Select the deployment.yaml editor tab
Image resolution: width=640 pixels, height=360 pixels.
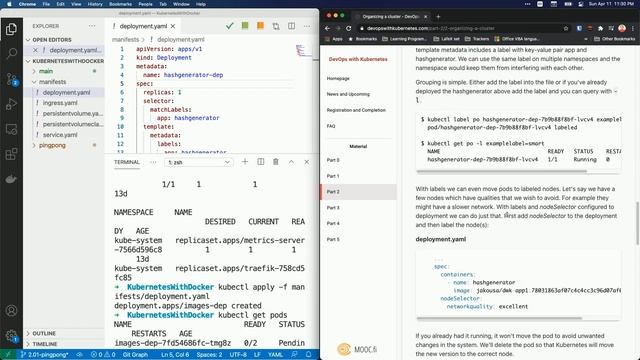pyautogui.click(x=143, y=26)
